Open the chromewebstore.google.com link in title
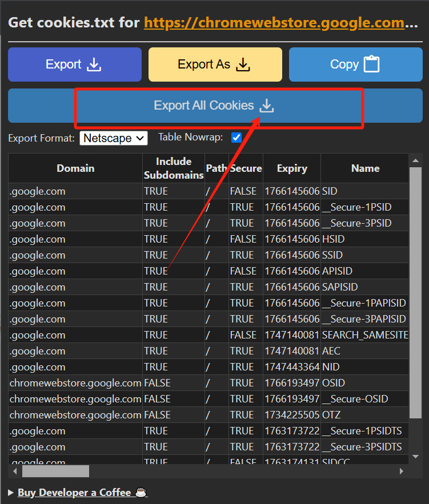Image resolution: width=429 pixels, height=504 pixels. (x=274, y=23)
